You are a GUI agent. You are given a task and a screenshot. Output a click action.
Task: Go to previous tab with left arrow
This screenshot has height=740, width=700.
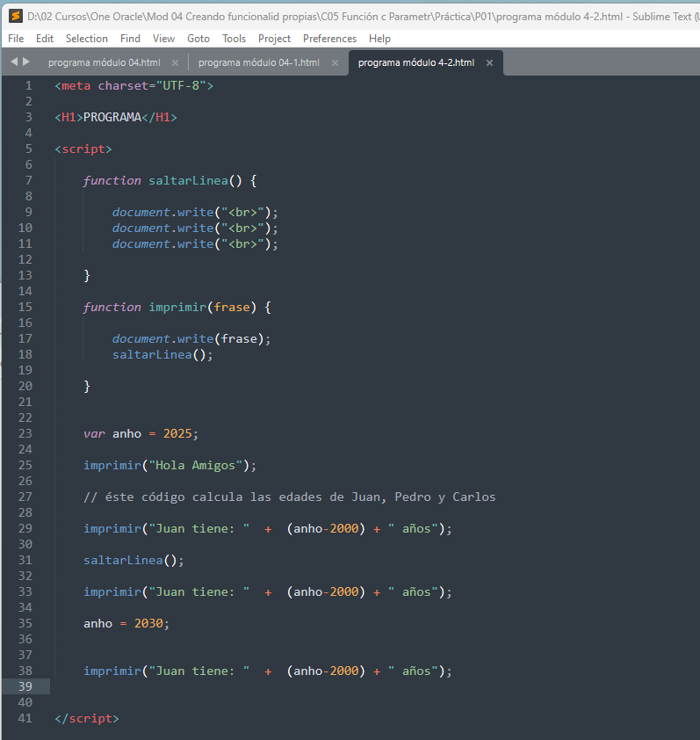(14, 62)
